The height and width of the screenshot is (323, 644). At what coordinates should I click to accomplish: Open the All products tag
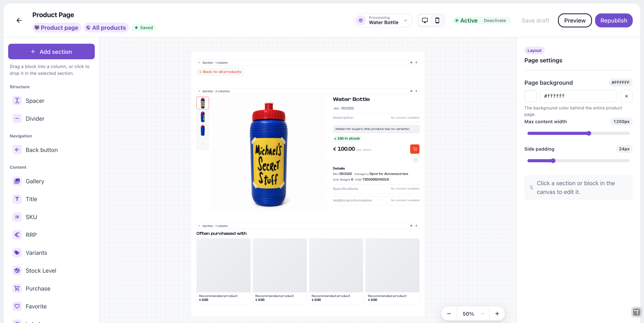(106, 28)
